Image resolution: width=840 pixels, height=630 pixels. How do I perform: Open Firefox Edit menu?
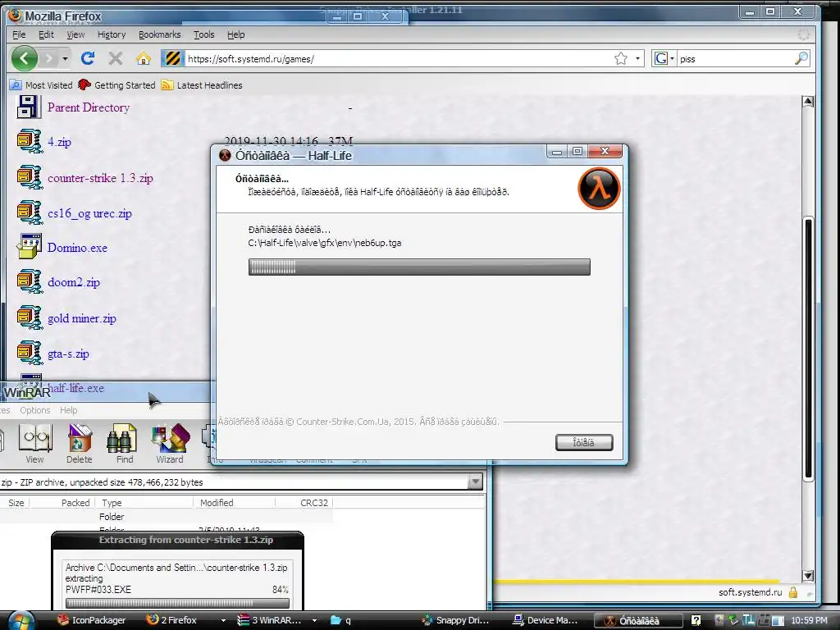[46, 34]
